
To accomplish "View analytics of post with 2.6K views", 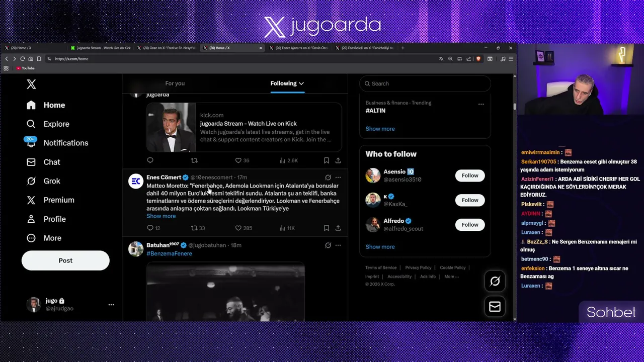I will (289, 160).
